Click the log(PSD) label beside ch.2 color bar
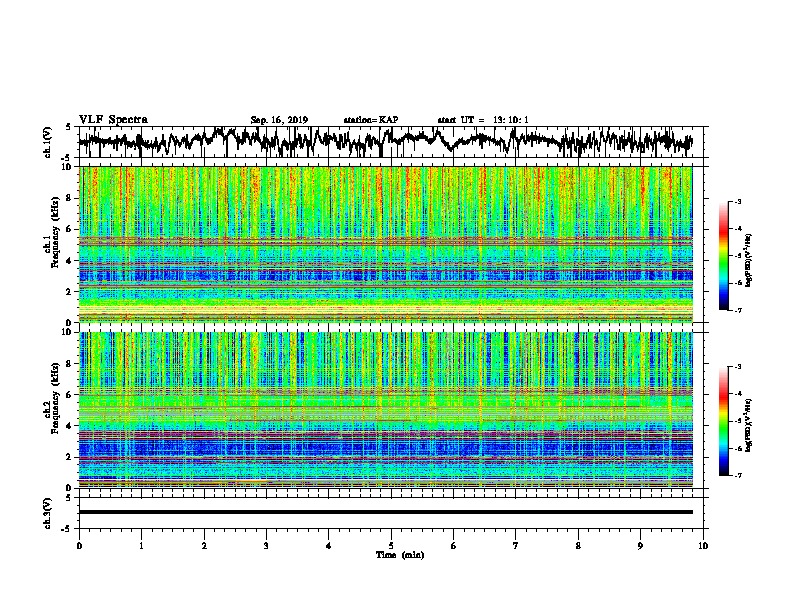This screenshot has width=792, height=612. pos(749,426)
